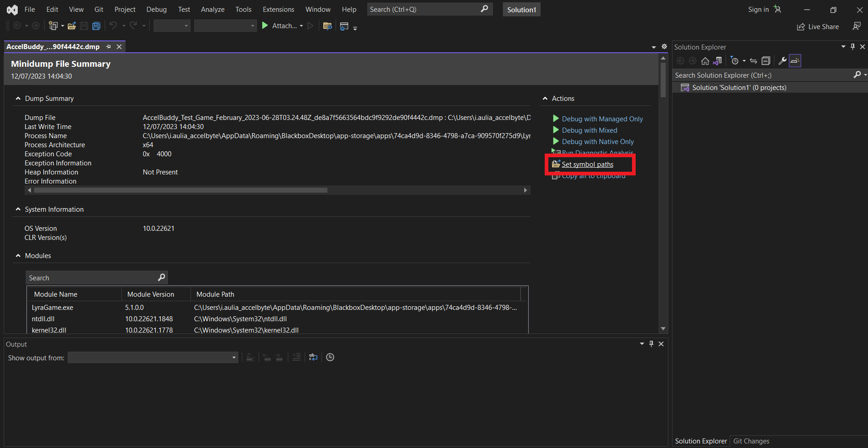
Task: Click the Pending Changes Filter clock icon
Action: 734,61
